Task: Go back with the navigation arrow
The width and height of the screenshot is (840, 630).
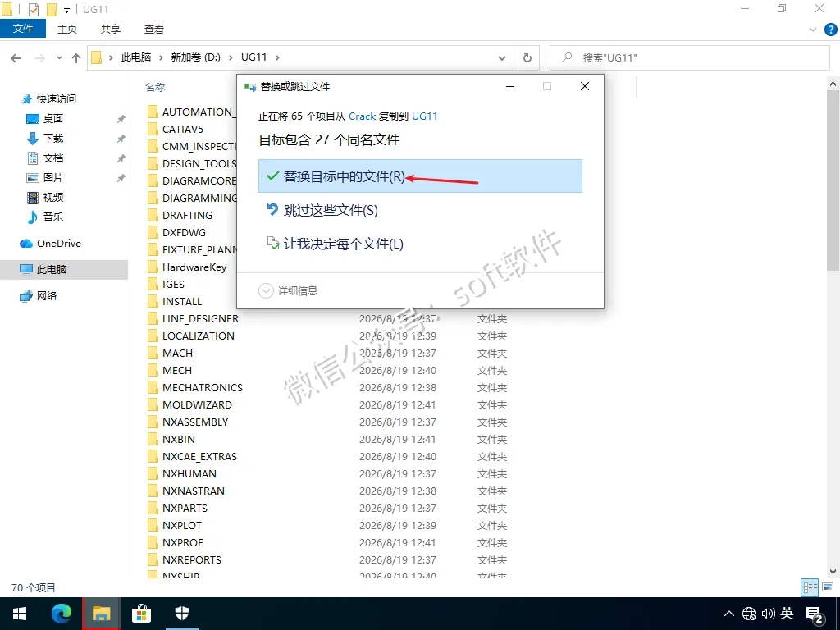Action: coord(16,58)
